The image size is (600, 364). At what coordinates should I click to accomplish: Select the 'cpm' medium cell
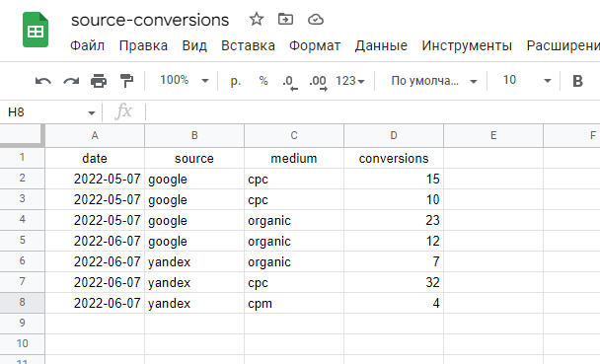click(x=294, y=303)
